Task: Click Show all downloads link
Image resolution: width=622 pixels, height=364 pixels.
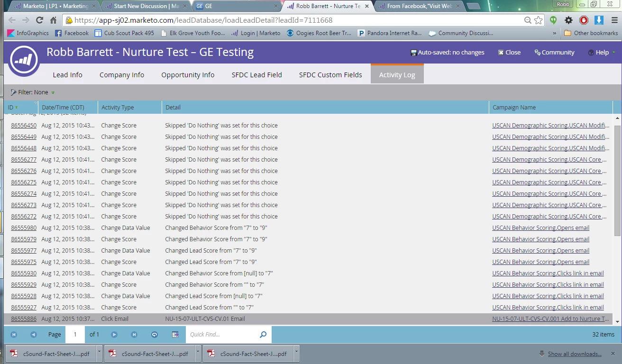Action: (x=575, y=354)
